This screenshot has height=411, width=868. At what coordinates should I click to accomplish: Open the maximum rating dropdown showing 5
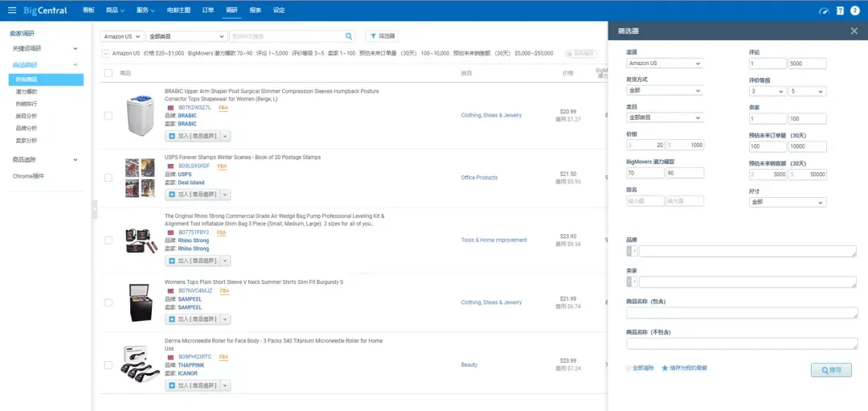[807, 91]
